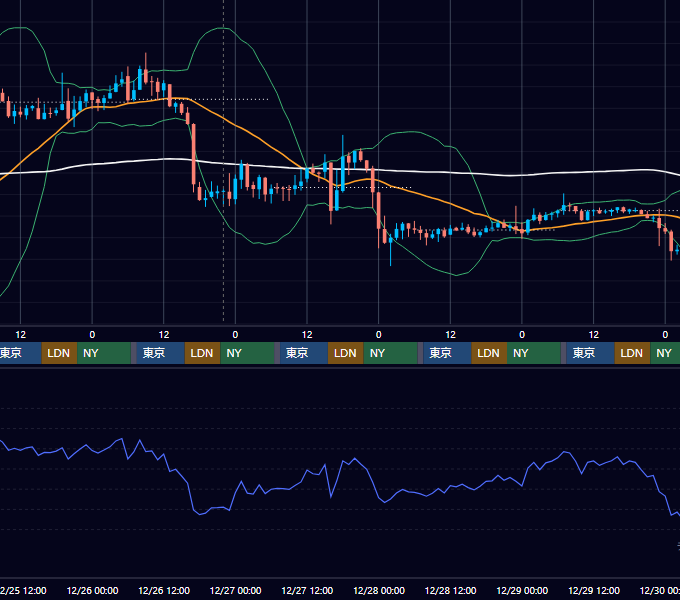The width and height of the screenshot is (680, 600).
Task: Select the NY session block starting 12/28 evening
Action: (x=534, y=353)
